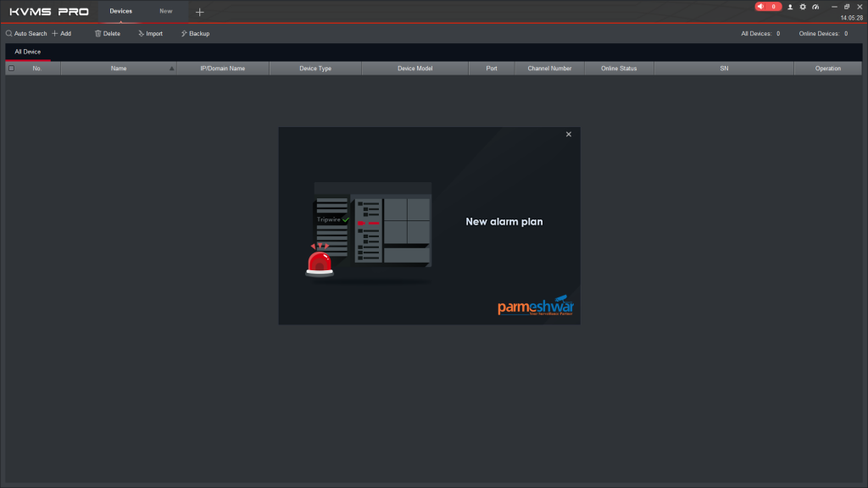Image resolution: width=868 pixels, height=488 pixels.
Task: Click the New alarm plan illustration
Action: click(x=371, y=229)
